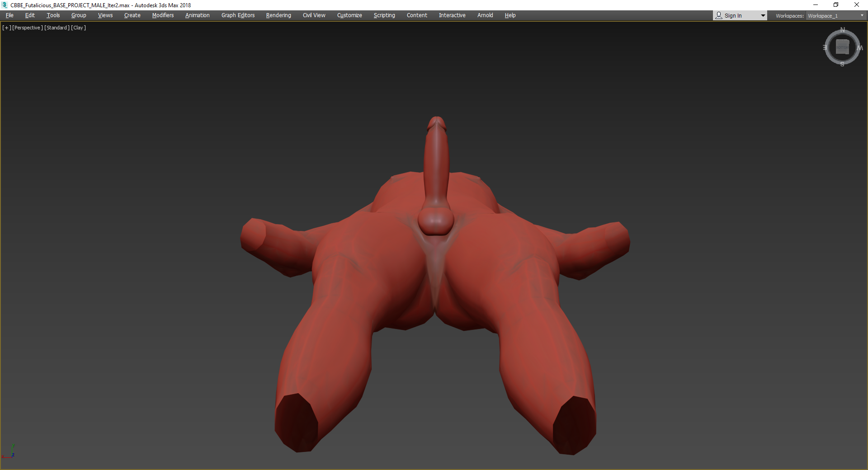
Task: Open the Create menu
Action: [x=132, y=15]
